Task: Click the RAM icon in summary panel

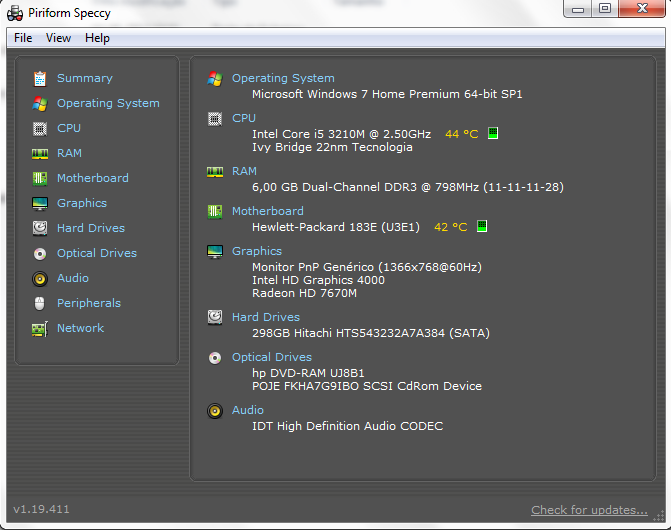Action: 215,172
